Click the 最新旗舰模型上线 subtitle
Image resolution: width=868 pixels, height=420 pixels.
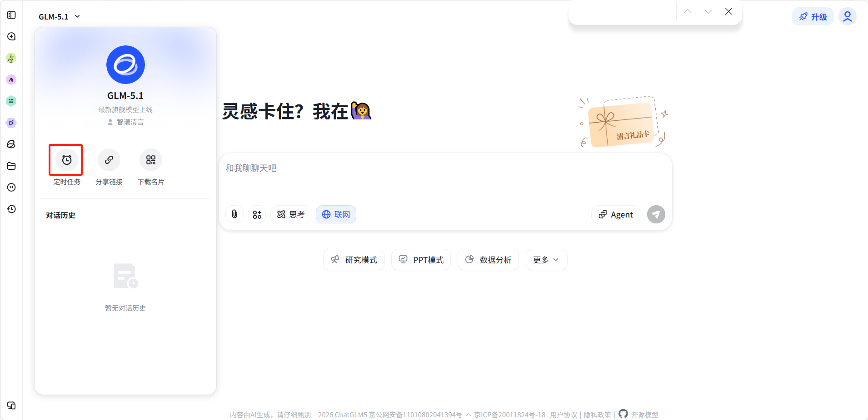(125, 110)
